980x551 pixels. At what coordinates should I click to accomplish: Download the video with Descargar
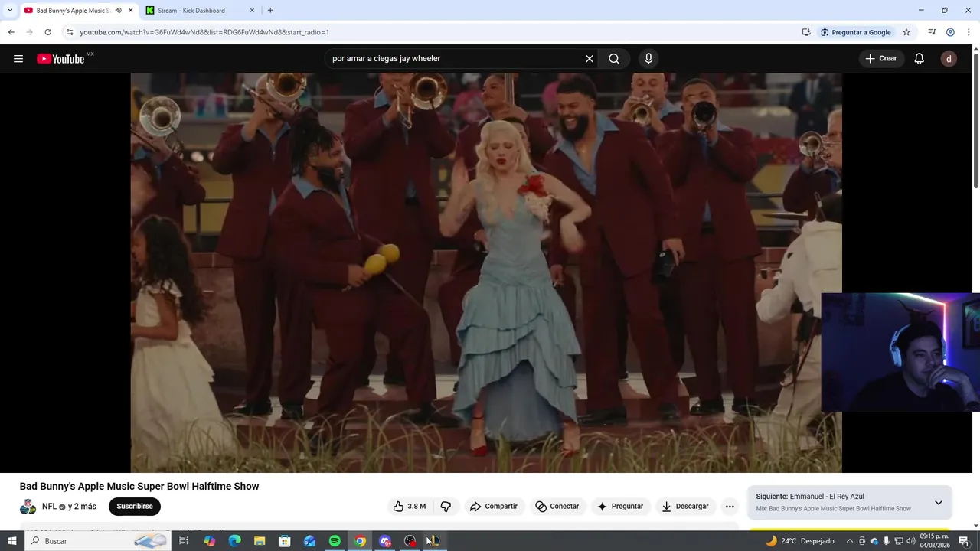pos(685,507)
